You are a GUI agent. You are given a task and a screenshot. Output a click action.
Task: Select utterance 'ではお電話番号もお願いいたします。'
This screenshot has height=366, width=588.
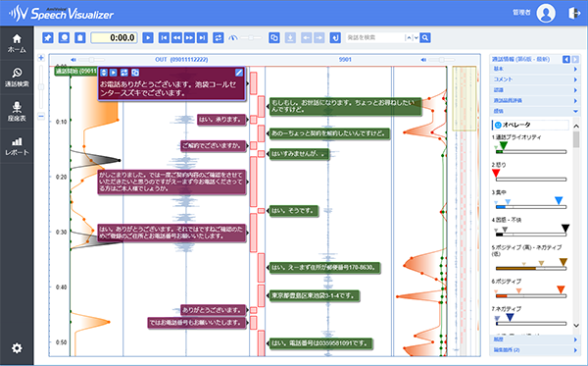[197, 323]
